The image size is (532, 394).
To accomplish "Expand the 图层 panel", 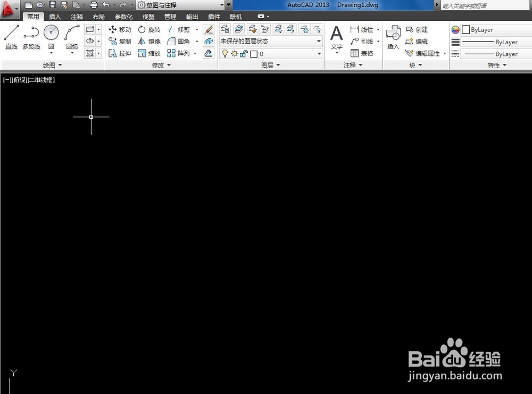I will tap(271, 65).
